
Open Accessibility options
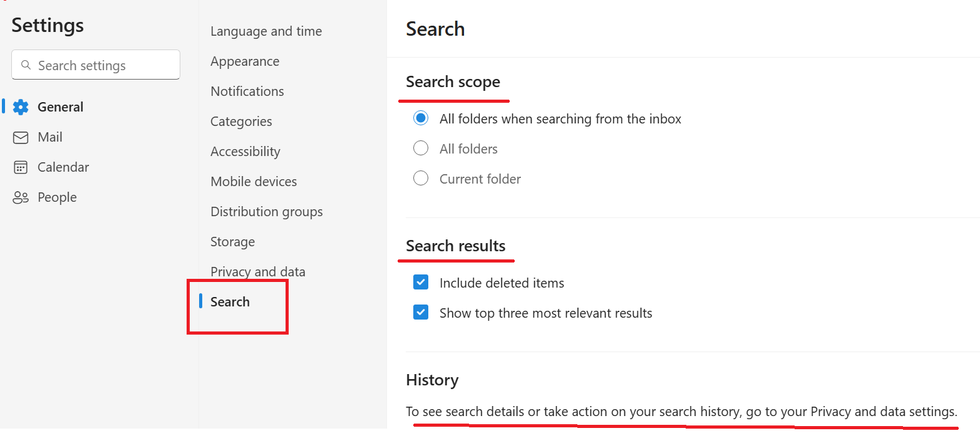pyautogui.click(x=245, y=152)
